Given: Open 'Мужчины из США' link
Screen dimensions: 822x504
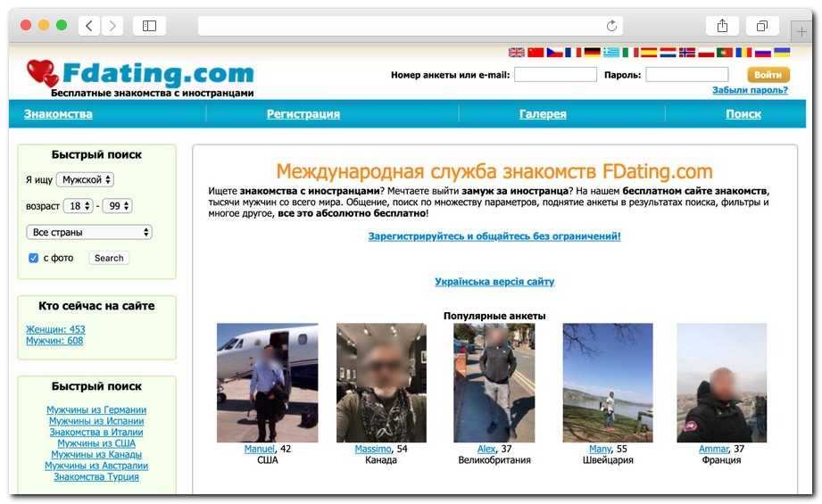Looking at the screenshot, I should tap(96, 443).
